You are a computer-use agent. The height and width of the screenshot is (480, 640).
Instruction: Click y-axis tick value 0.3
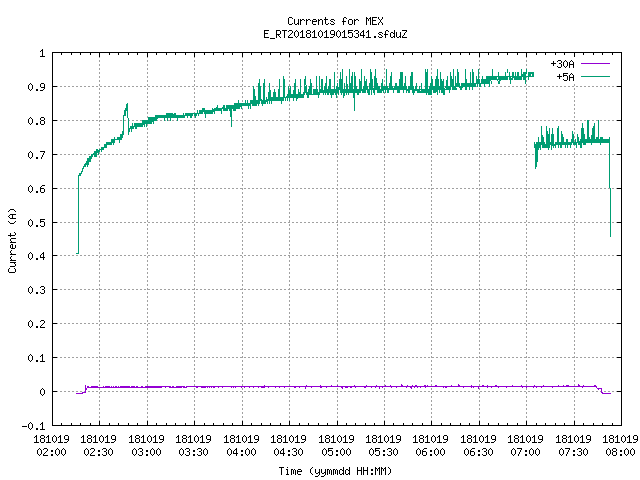pyautogui.click(x=36, y=290)
